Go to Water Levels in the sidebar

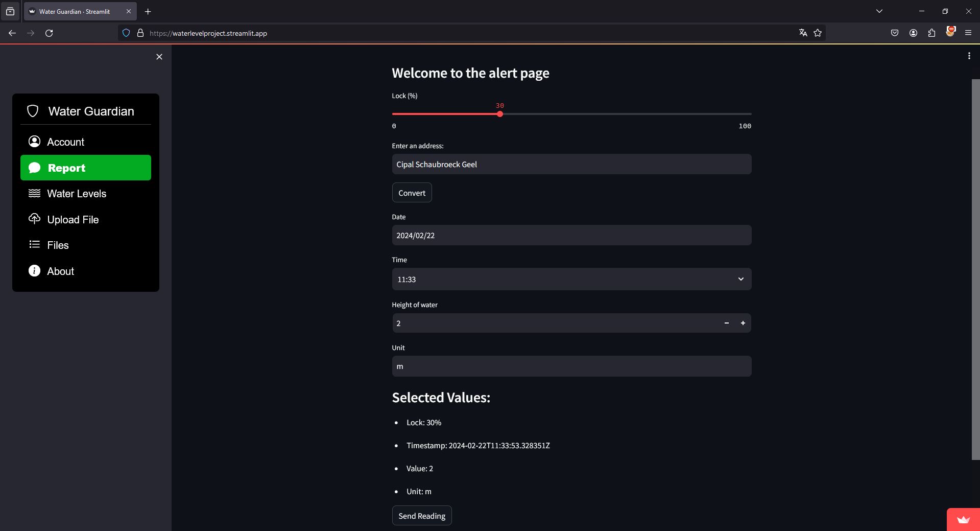pyautogui.click(x=77, y=194)
